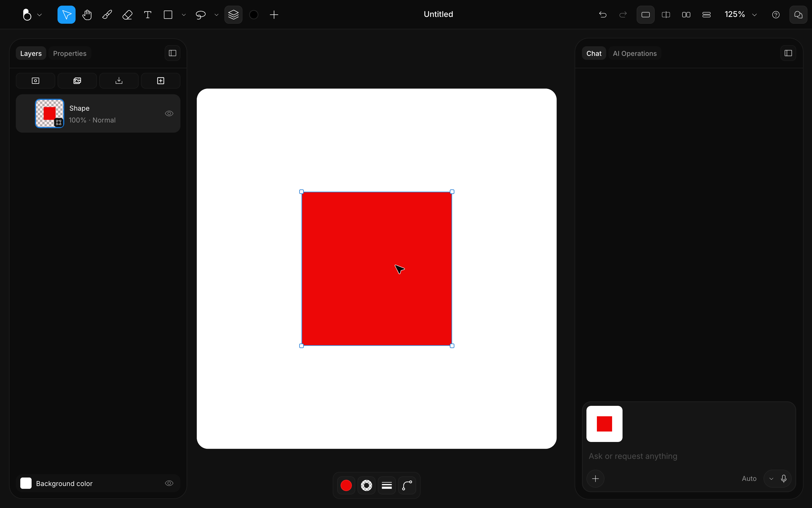812x508 pixels.
Task: Switch to stacked rows view layout
Action: [x=706, y=15]
